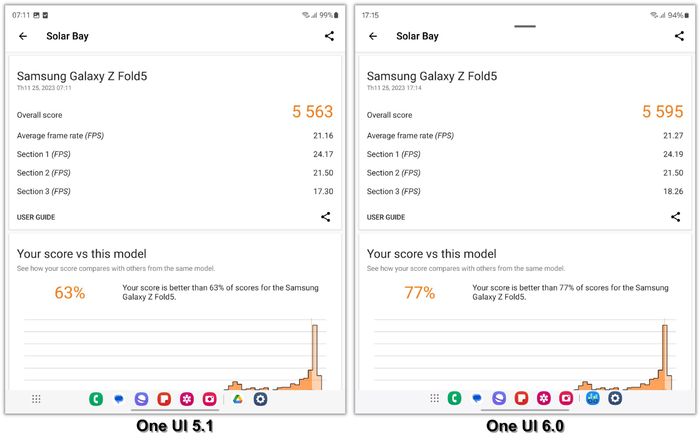Open the blue chart app in One UI 6.0 taskbar
The width and height of the screenshot is (700, 441).
pyautogui.click(x=593, y=398)
